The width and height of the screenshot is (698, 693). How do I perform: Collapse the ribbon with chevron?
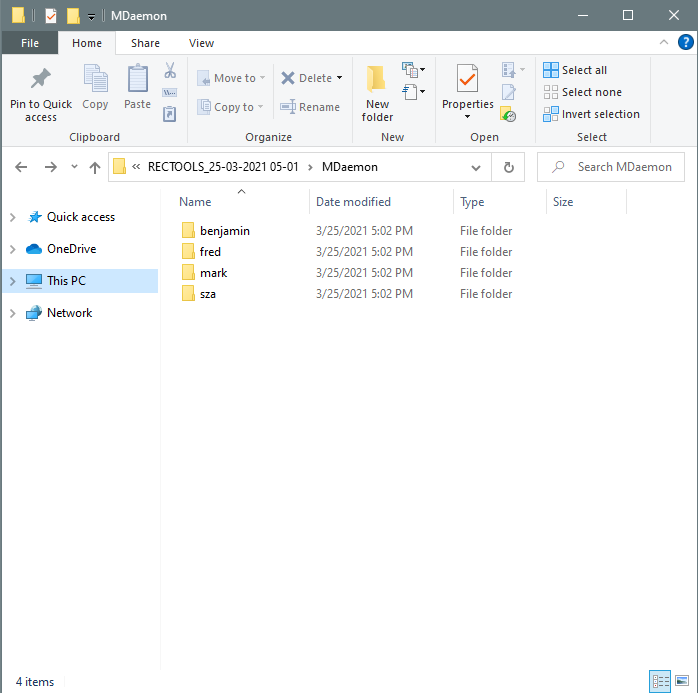[x=663, y=42]
